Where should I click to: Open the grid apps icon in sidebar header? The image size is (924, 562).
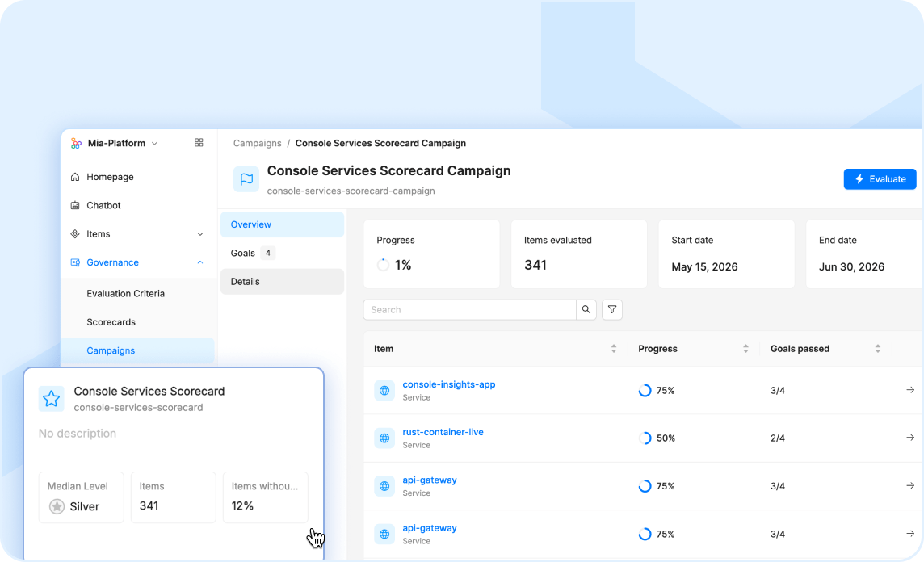pyautogui.click(x=199, y=143)
